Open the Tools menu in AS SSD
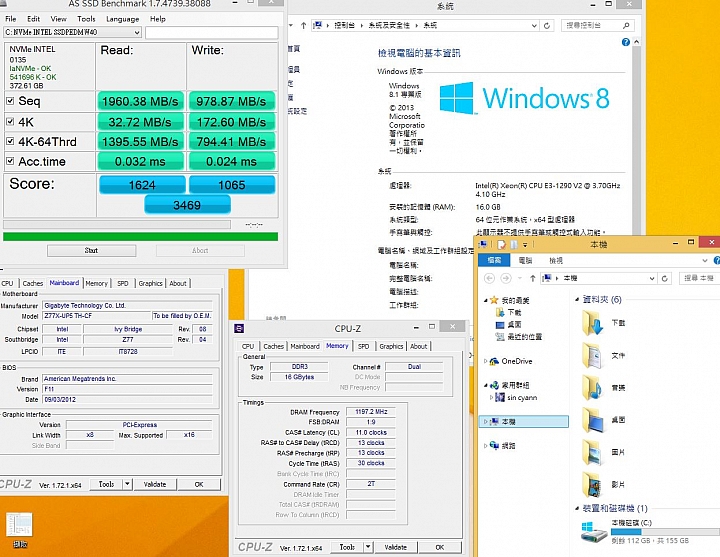Viewport: 720px width, 557px height. point(86,19)
